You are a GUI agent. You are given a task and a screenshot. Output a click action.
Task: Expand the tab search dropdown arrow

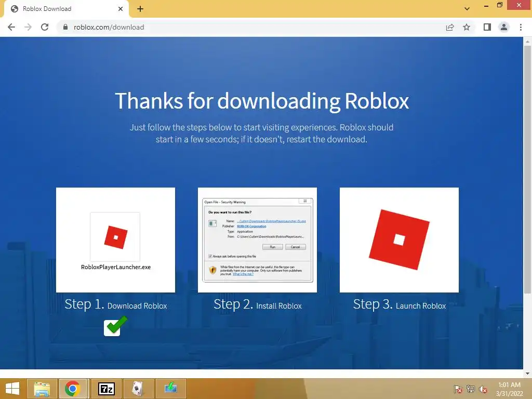click(467, 9)
